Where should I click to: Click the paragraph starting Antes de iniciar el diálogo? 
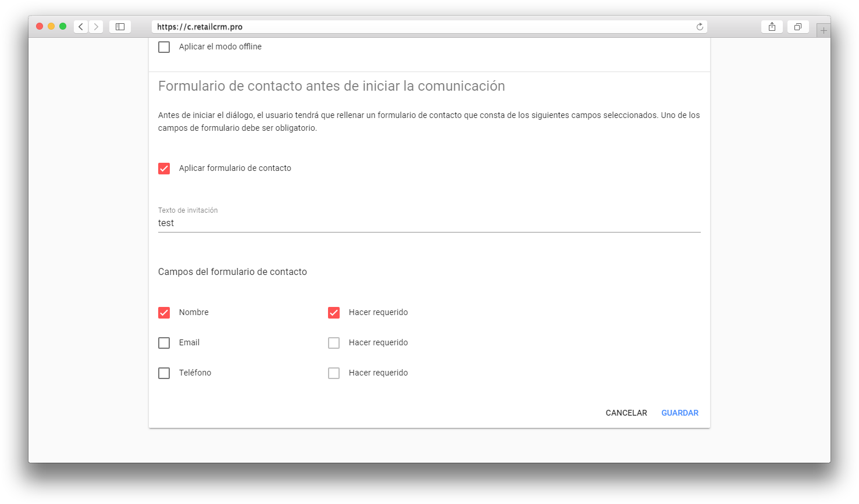tap(429, 121)
